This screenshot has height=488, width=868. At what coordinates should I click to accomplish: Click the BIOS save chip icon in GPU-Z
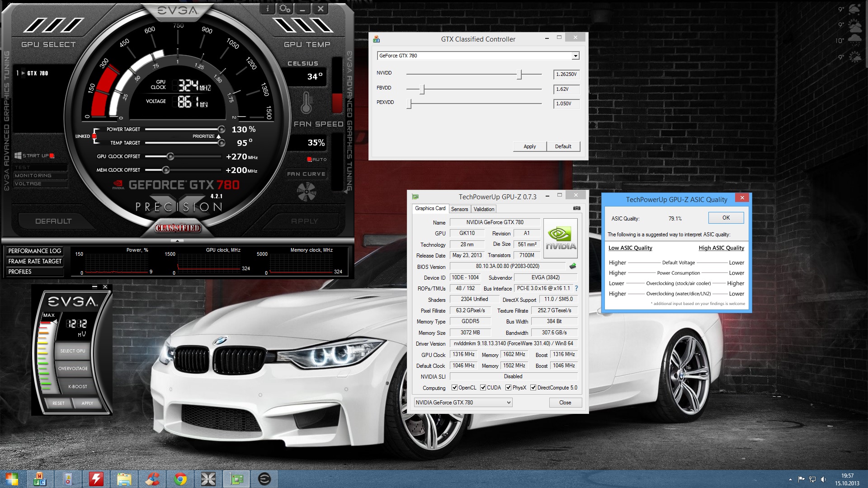click(x=572, y=266)
